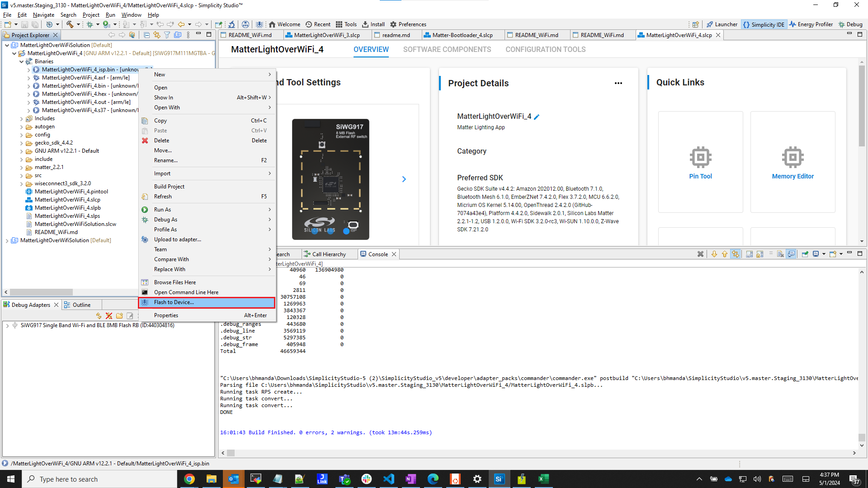The height and width of the screenshot is (488, 868).
Task: Select MatterLightOverWiFi_4.slpb file
Action: coord(67,208)
